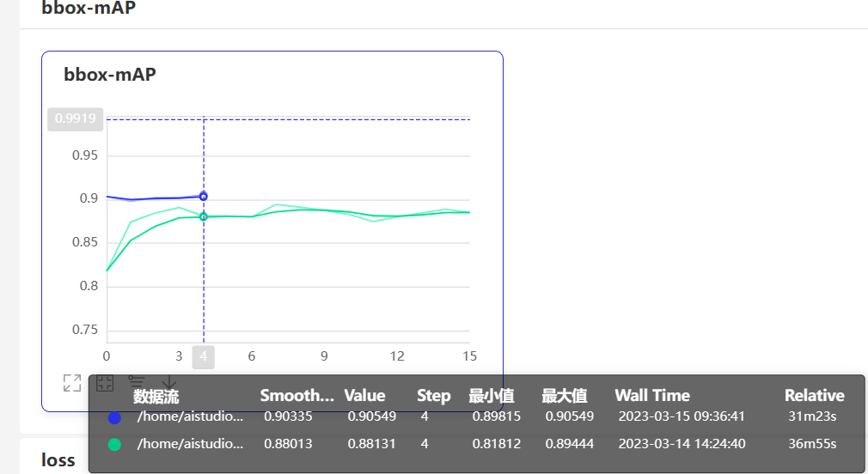This screenshot has height=474, width=868.
Task: Click the x-axis label 12
Action: (397, 356)
